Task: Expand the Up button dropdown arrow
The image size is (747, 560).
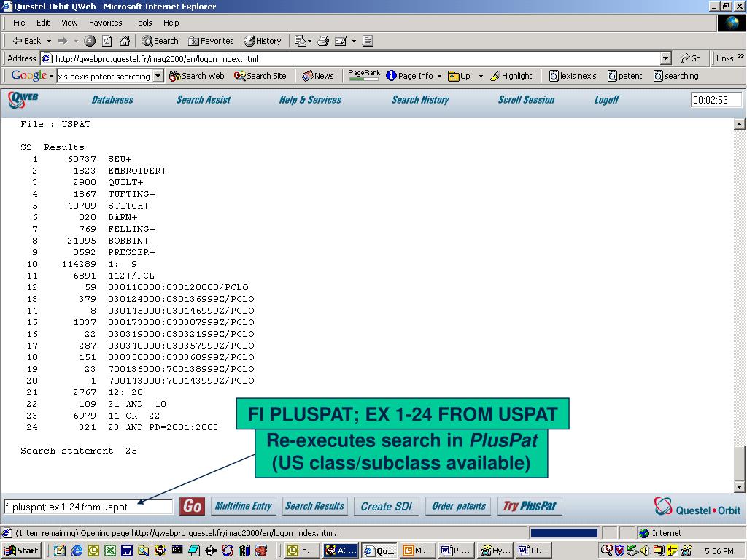Action: tap(481, 76)
